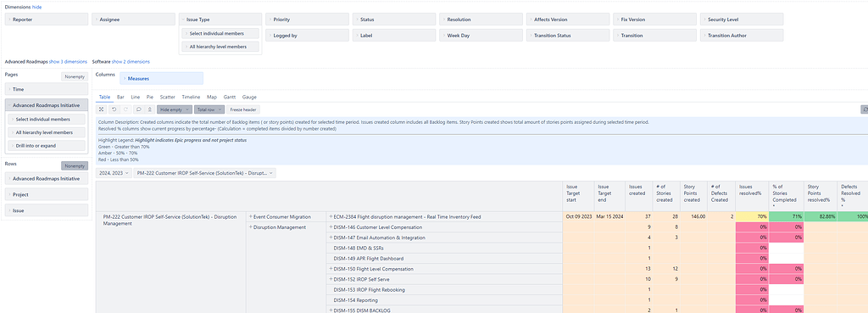Expand ECM-2384 Flight disruption management row

click(x=331, y=216)
